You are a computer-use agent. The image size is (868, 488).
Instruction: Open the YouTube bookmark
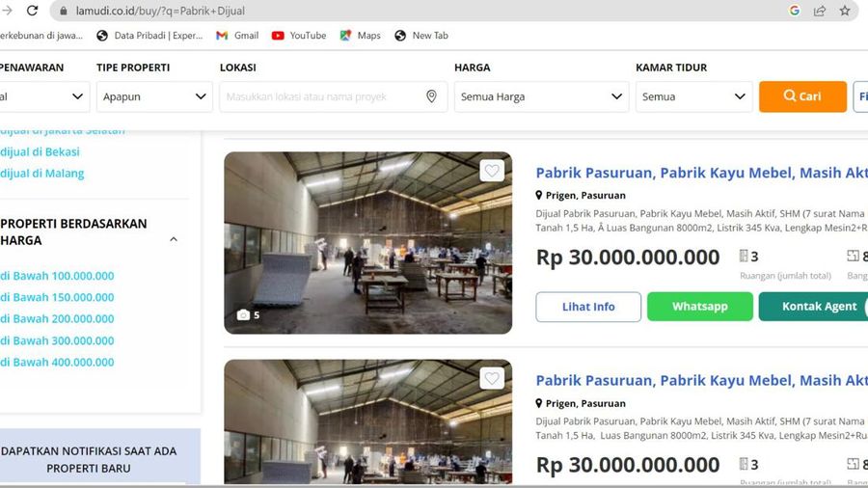coord(298,36)
